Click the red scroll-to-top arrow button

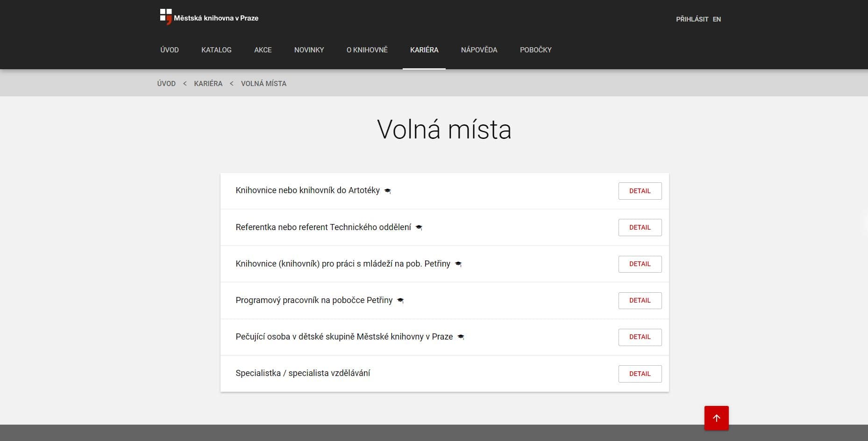pos(716,418)
